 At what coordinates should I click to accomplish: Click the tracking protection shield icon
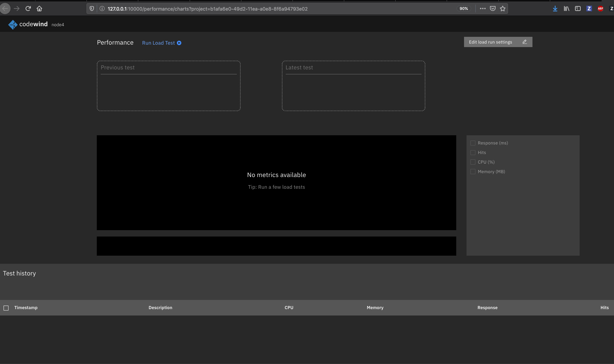[x=92, y=8]
